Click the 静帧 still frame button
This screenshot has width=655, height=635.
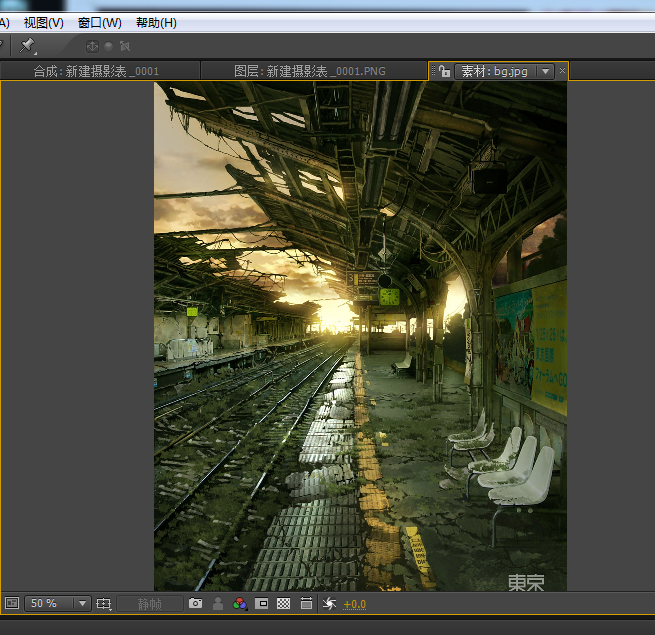coord(149,604)
